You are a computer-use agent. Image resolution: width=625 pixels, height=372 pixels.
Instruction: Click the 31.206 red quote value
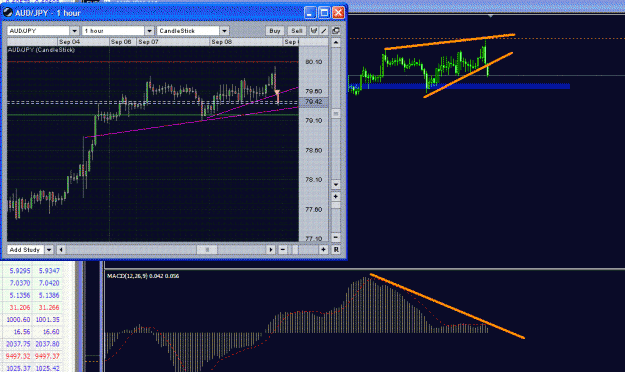tap(20, 307)
